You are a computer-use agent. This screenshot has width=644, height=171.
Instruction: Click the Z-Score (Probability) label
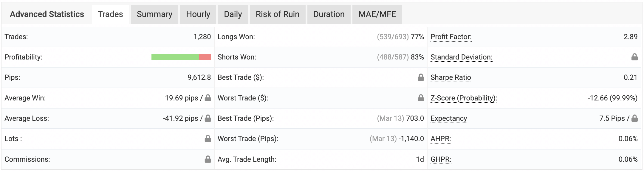464,98
